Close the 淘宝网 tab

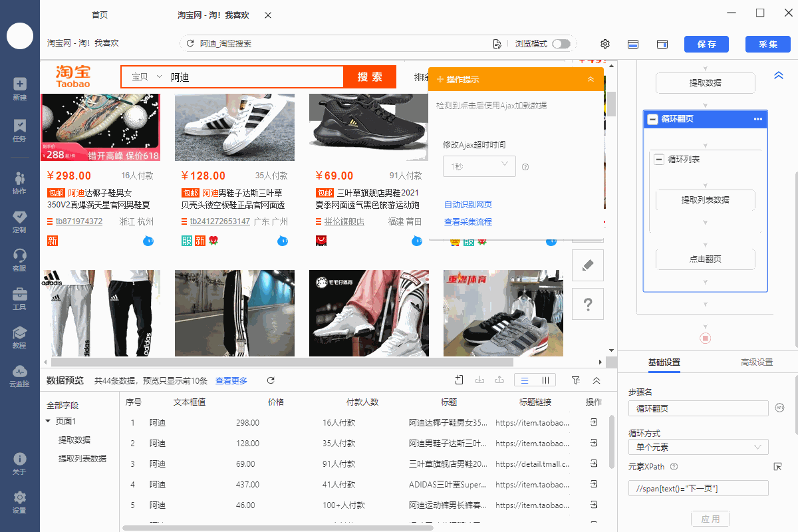(267, 15)
